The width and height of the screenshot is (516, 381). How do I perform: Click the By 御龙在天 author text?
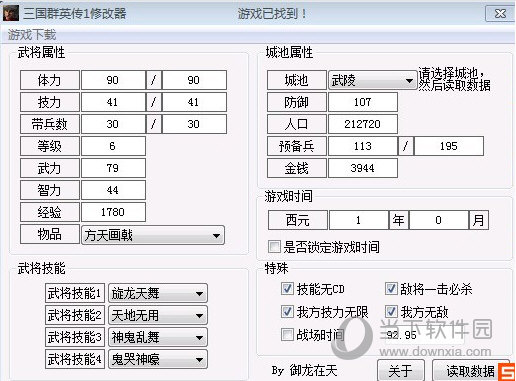[x=304, y=370]
